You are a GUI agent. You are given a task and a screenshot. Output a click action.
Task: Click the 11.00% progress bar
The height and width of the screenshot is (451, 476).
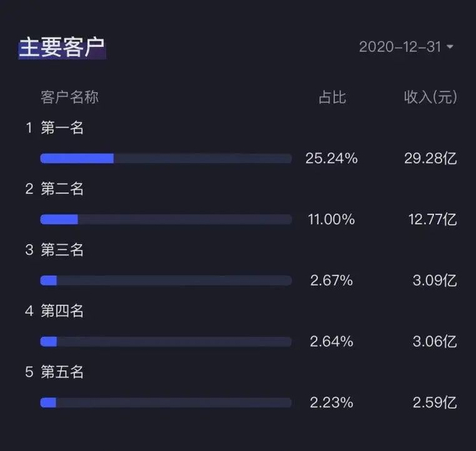coord(166,220)
